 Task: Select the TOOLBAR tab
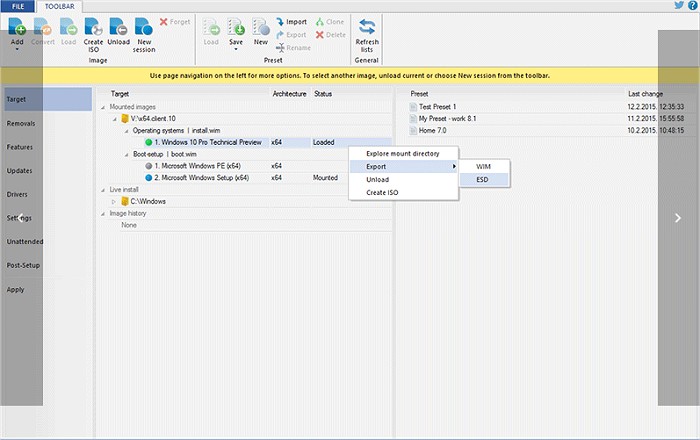click(59, 6)
